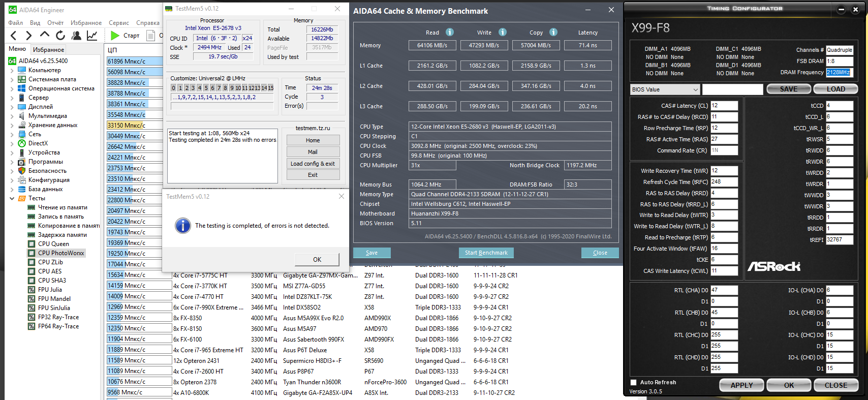Click the refresh icon in AIDA64 toolbar
The image size is (868, 400).
pos(60,36)
